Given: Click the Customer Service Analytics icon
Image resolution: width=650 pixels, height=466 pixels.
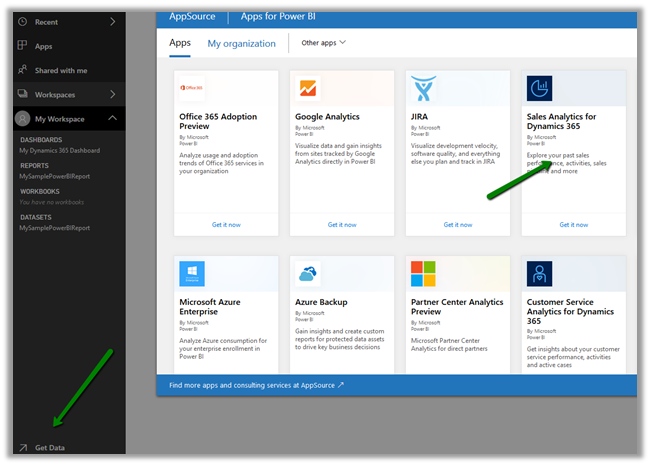Looking at the screenshot, I should pos(540,273).
